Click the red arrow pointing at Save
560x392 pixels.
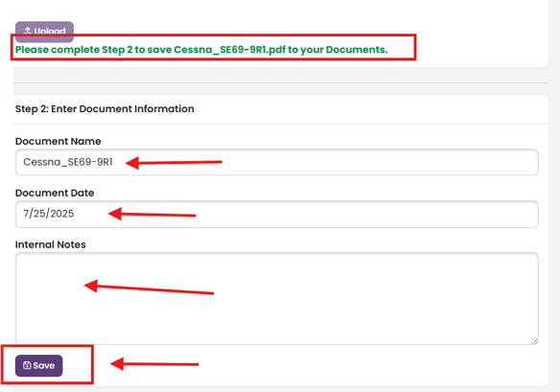click(x=154, y=364)
